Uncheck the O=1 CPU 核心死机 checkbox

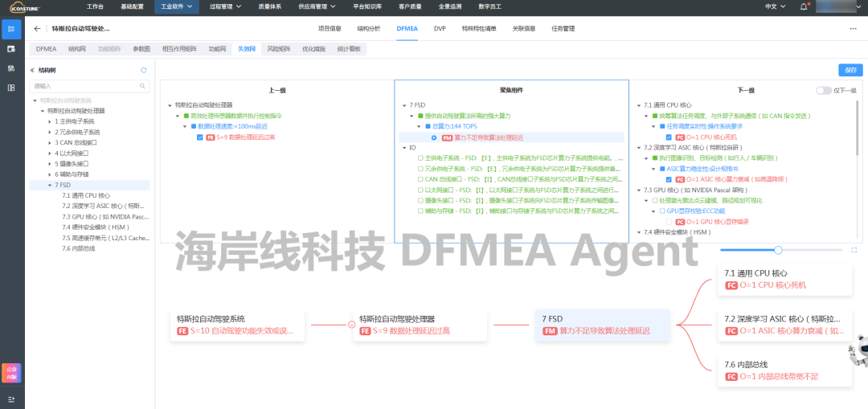point(669,137)
